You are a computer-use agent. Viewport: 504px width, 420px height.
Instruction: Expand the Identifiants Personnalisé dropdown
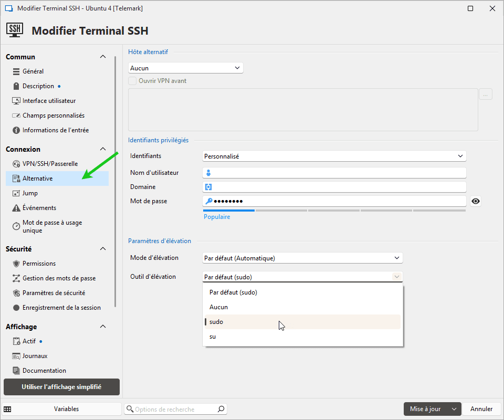(334, 156)
